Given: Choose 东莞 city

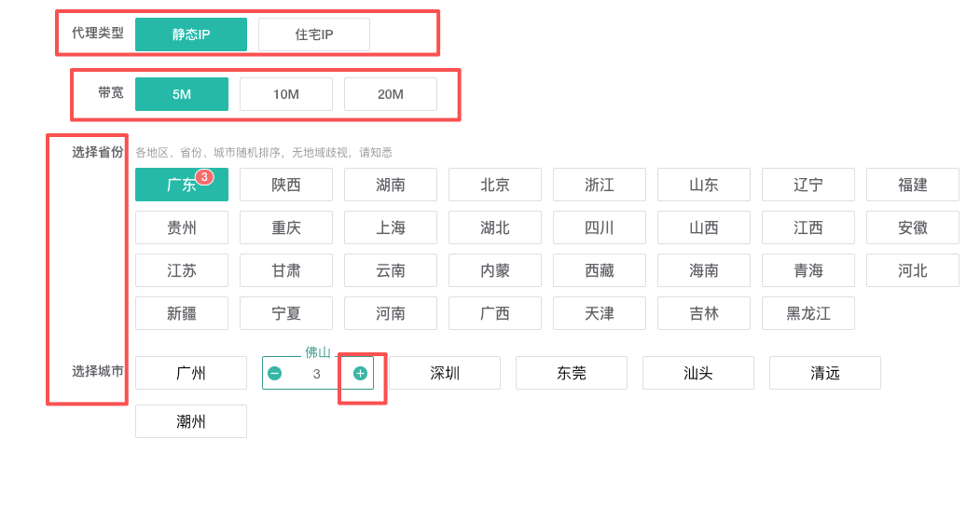Looking at the screenshot, I should click(x=572, y=373).
